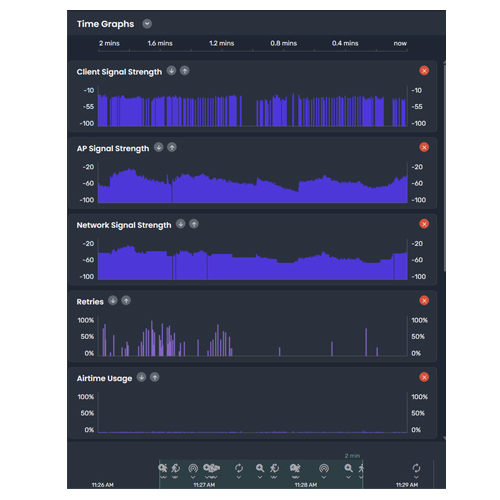Click the now tick on time ruler
500x500 pixels.
pyautogui.click(x=400, y=43)
